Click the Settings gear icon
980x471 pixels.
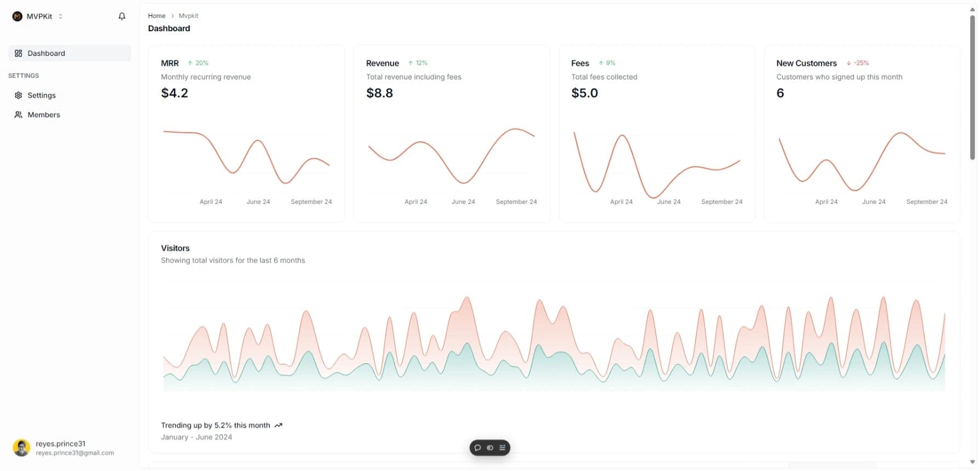tap(18, 95)
